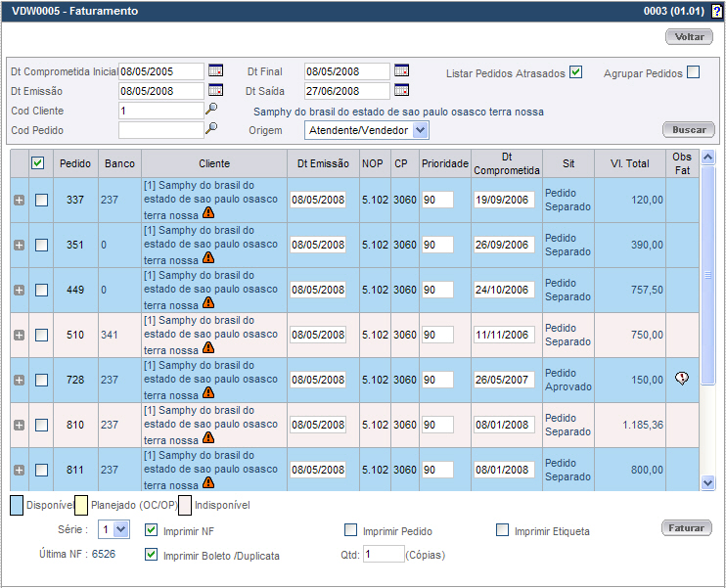
Task: Click warning icon on pedido 337 client
Action: click(x=208, y=214)
